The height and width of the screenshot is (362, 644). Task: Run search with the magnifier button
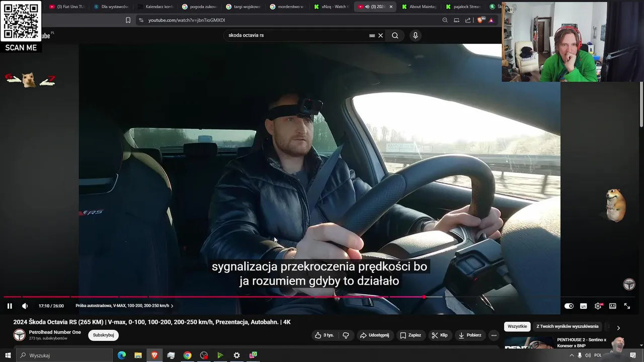pos(395,35)
